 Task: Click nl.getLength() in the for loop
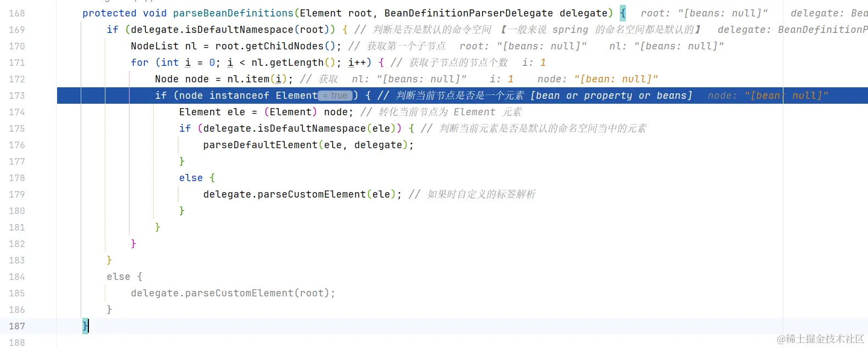tap(293, 63)
